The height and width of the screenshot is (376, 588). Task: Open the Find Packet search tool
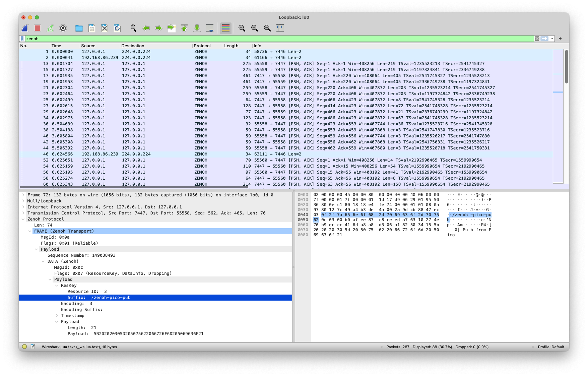(x=134, y=28)
